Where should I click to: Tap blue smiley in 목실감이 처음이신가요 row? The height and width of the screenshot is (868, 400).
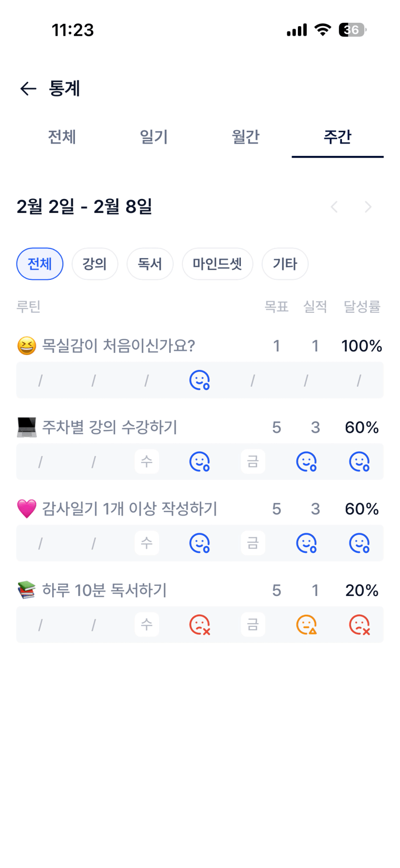point(199,381)
